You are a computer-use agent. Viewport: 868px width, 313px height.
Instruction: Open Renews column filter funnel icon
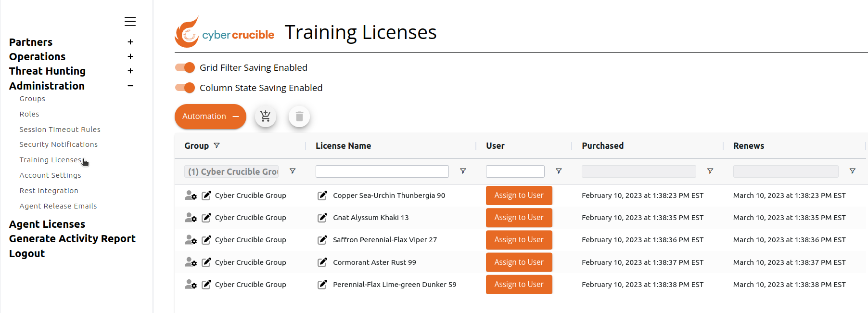pyautogui.click(x=853, y=171)
